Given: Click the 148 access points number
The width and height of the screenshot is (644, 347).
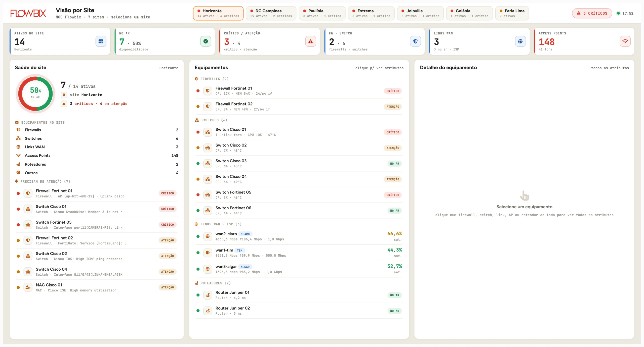Looking at the screenshot, I should [x=546, y=42].
